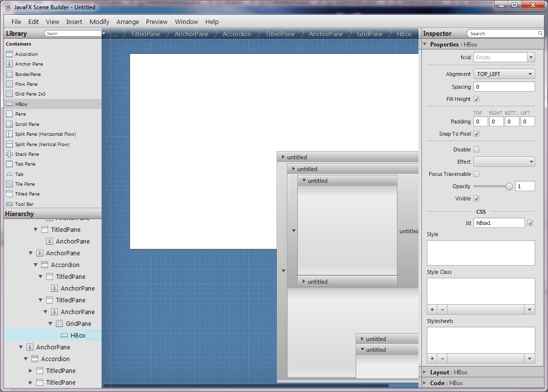Toggle the Fill Height checkbox

(476, 99)
